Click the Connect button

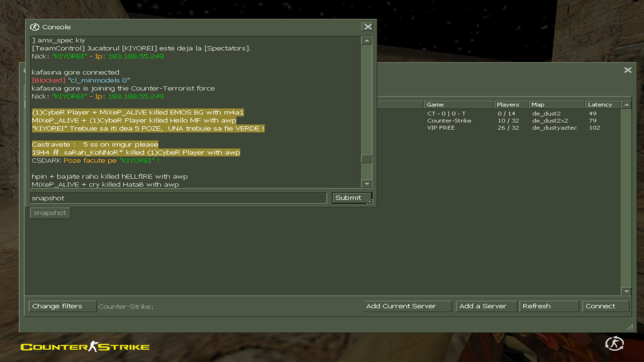(x=605, y=306)
